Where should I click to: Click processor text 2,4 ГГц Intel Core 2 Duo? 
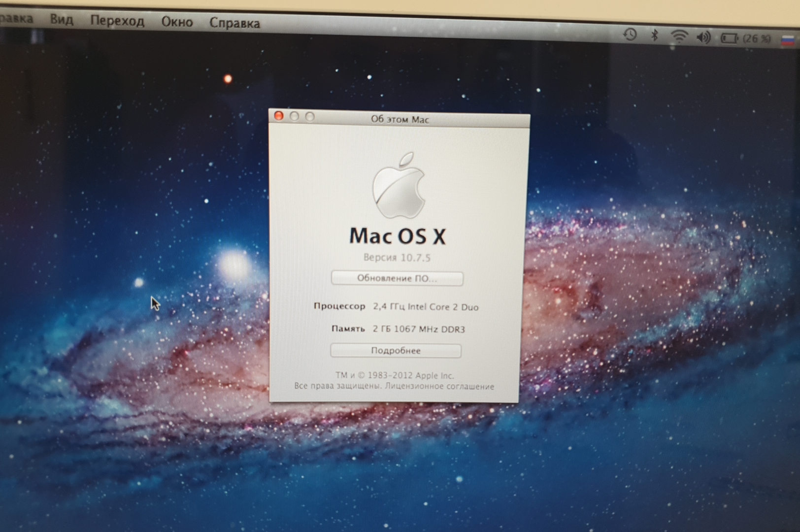click(426, 306)
